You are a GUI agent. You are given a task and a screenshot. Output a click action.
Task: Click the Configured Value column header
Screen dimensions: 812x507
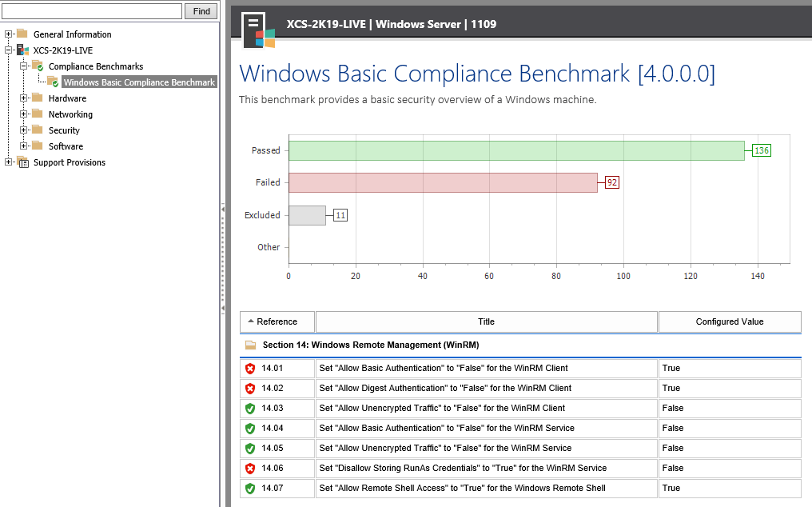(x=728, y=321)
